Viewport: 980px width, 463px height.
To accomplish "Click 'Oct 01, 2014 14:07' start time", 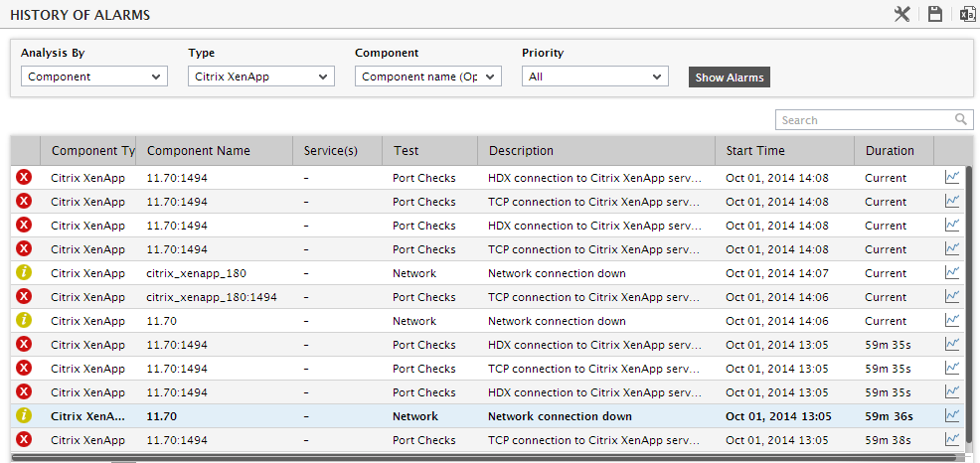I will [x=777, y=273].
